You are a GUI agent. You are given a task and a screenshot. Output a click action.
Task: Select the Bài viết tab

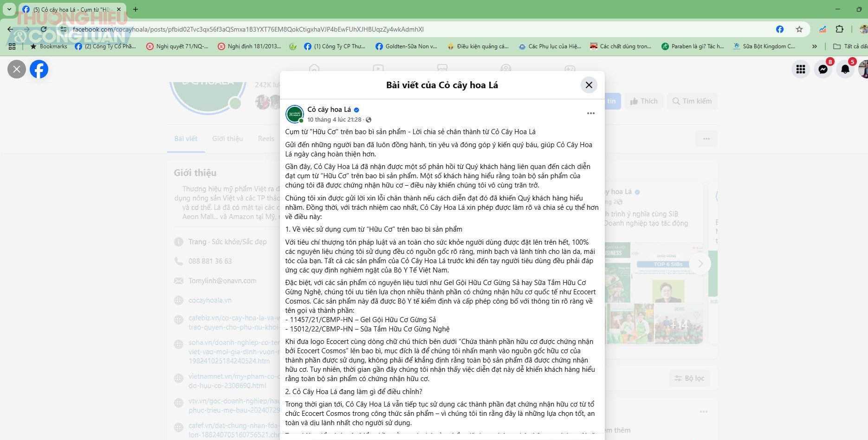(x=186, y=139)
